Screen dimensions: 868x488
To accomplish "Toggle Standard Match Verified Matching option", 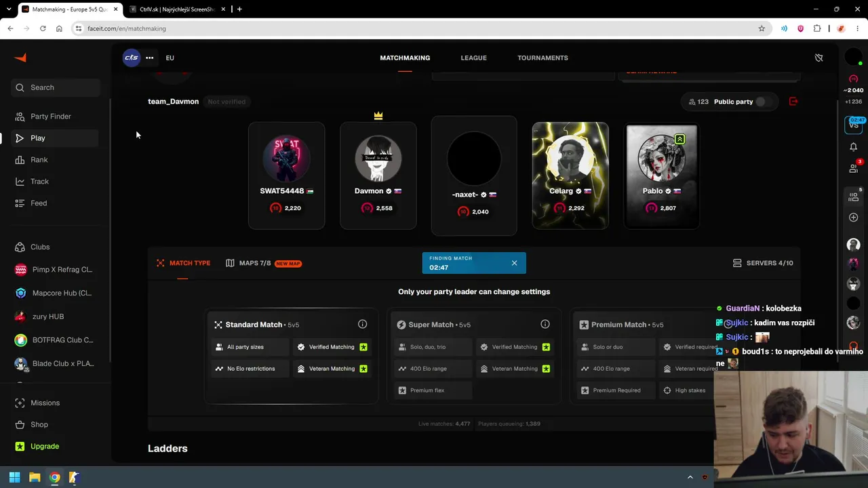I will click(332, 347).
